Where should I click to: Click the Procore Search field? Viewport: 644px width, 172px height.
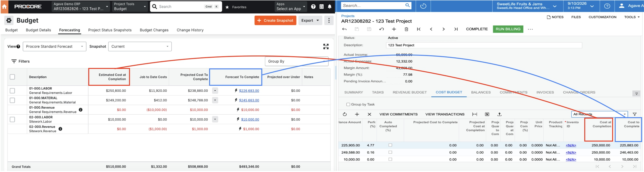click(x=186, y=7)
